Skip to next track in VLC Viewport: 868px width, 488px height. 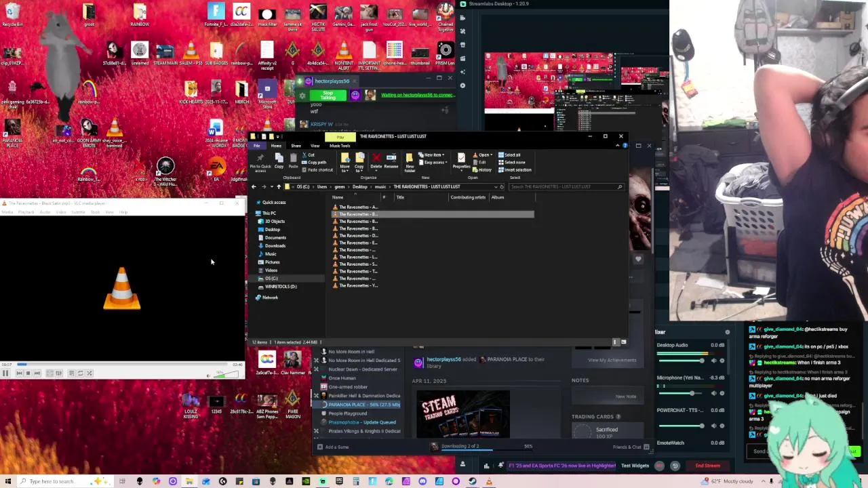click(37, 373)
